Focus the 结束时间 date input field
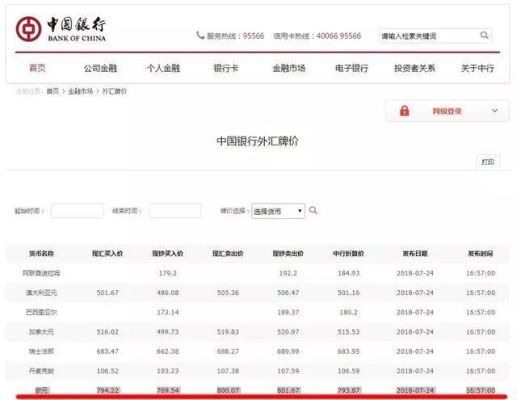 click(175, 211)
